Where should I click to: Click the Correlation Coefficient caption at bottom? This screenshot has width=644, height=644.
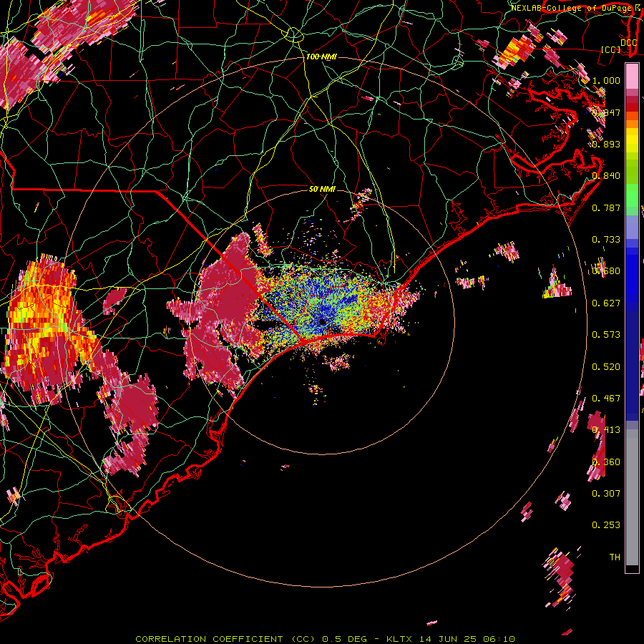point(325,639)
